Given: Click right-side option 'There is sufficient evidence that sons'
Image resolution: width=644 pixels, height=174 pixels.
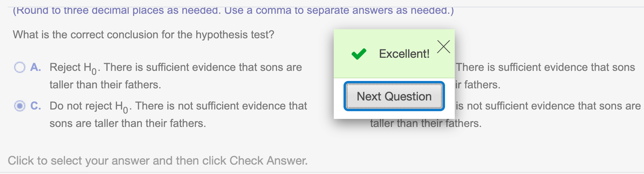Looking at the screenshot, I should 545,67.
